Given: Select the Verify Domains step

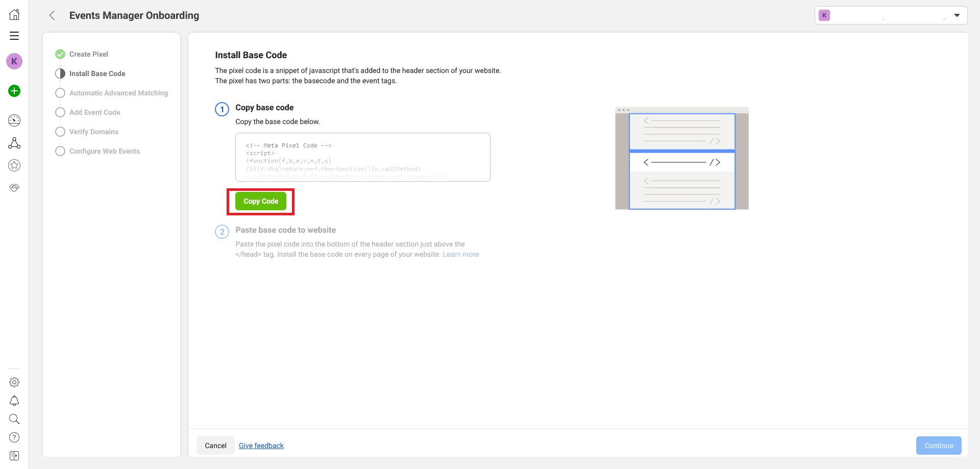Looking at the screenshot, I should point(93,132).
